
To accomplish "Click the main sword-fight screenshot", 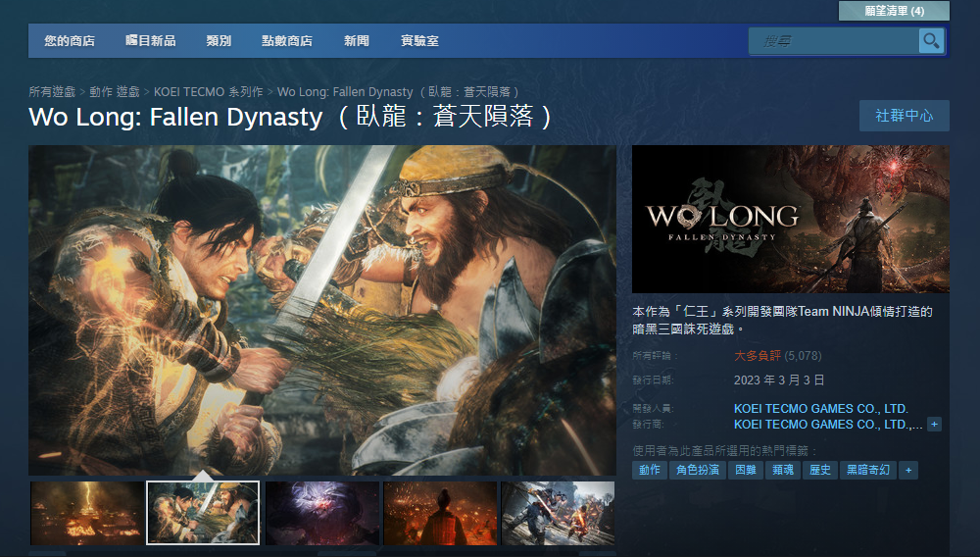I will point(321,310).
